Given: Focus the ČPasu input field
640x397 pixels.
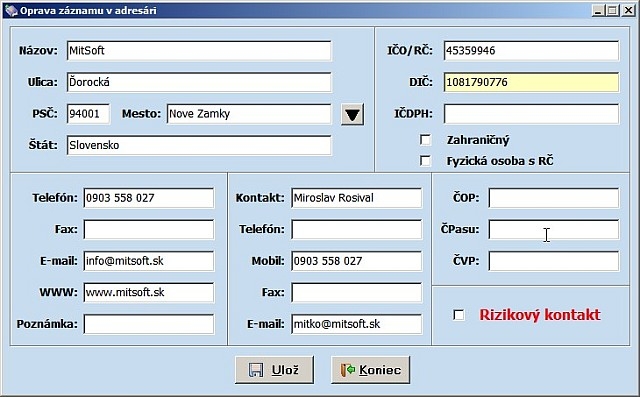Looking at the screenshot, I should coord(554,229).
